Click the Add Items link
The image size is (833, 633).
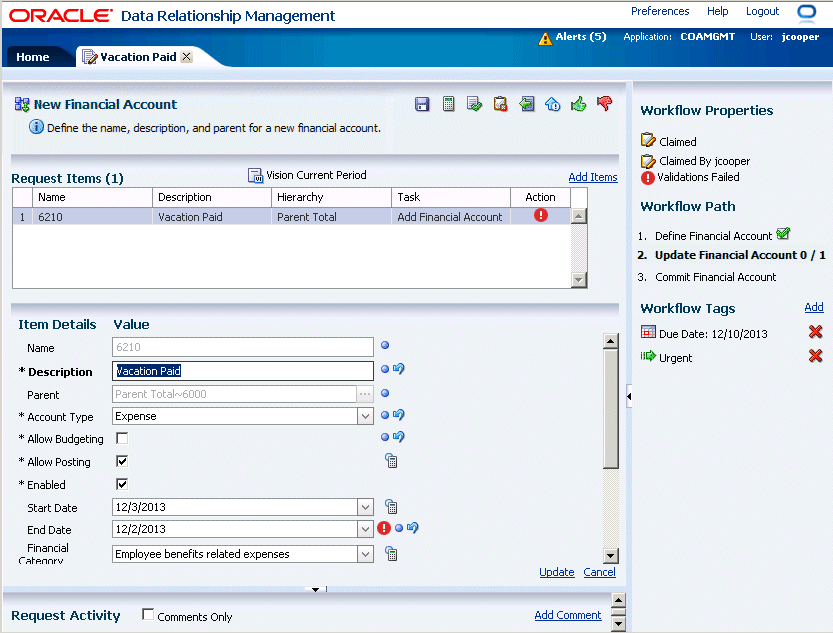pyautogui.click(x=593, y=177)
